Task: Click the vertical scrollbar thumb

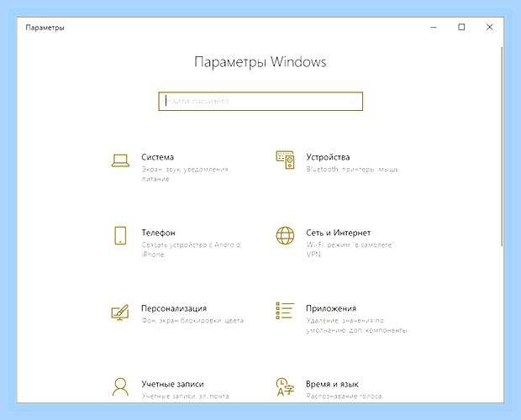Action: 502,146
